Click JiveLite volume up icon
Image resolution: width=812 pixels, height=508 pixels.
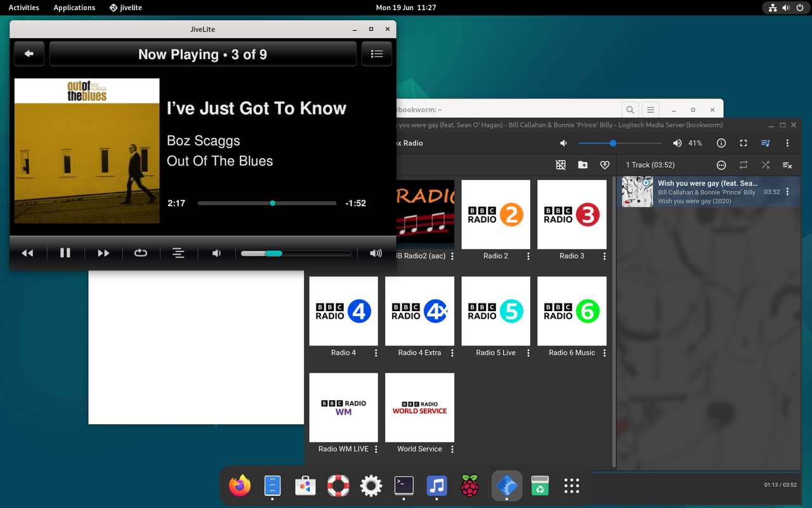(376, 253)
